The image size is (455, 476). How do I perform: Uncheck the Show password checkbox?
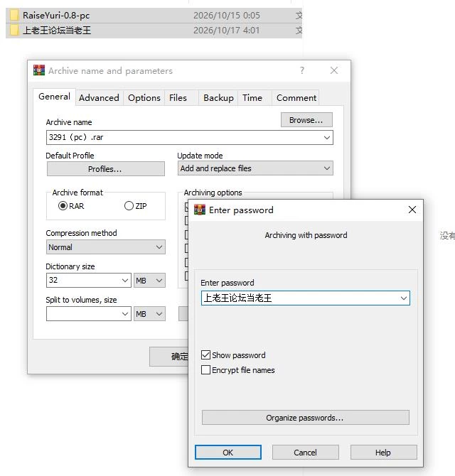pyautogui.click(x=205, y=355)
